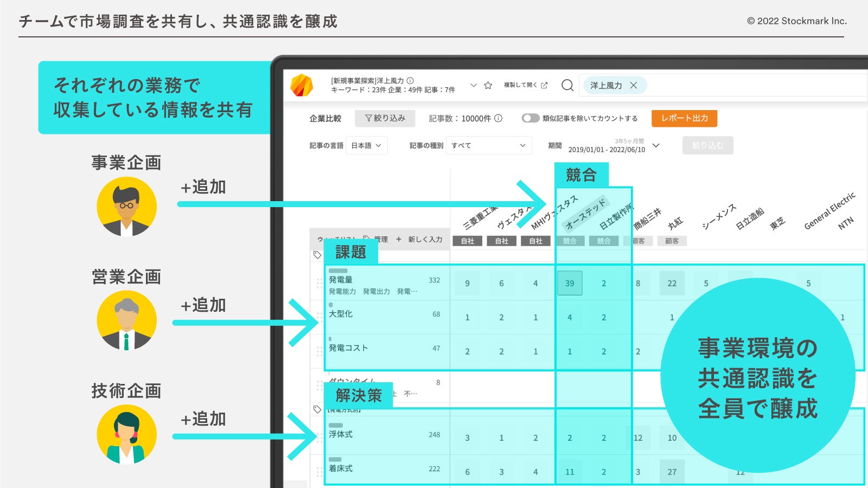Click the 332 count of 発電量
868x488 pixels.
coord(435,280)
